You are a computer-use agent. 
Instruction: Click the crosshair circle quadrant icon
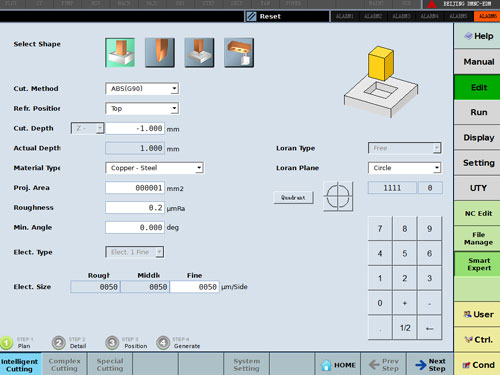point(338,196)
